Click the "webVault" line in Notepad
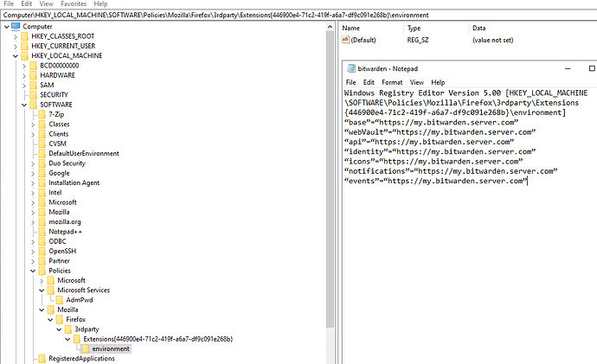The width and height of the screenshot is (597, 364). (x=440, y=132)
